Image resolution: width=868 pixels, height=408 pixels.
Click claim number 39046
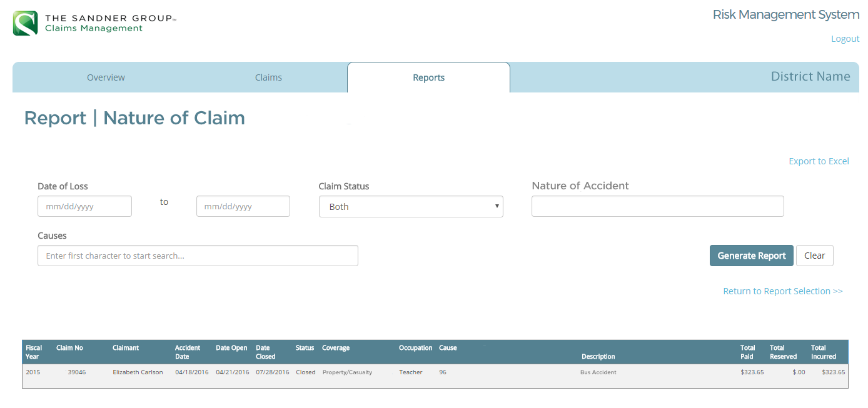coord(76,372)
